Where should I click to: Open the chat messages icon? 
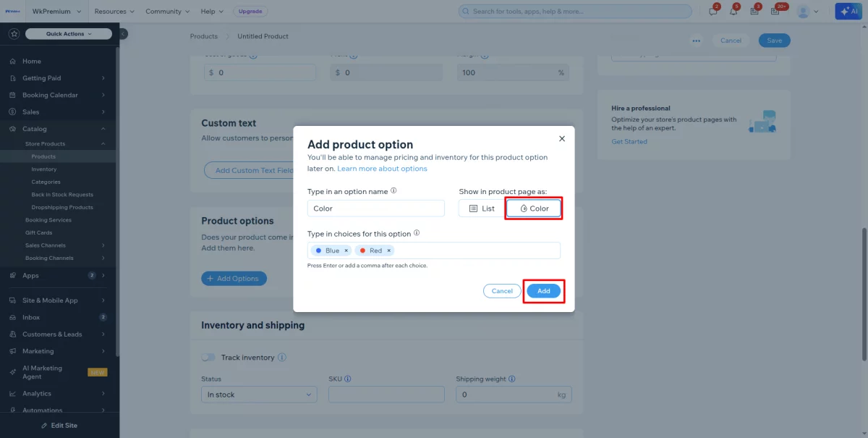click(713, 12)
